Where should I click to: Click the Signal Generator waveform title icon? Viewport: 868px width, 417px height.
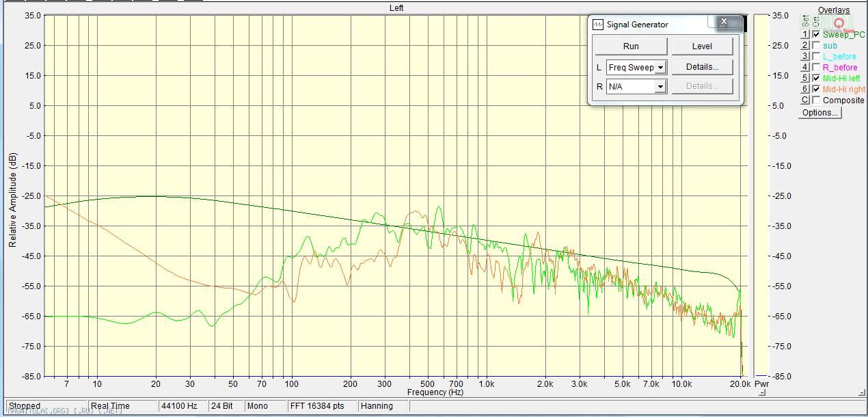598,25
